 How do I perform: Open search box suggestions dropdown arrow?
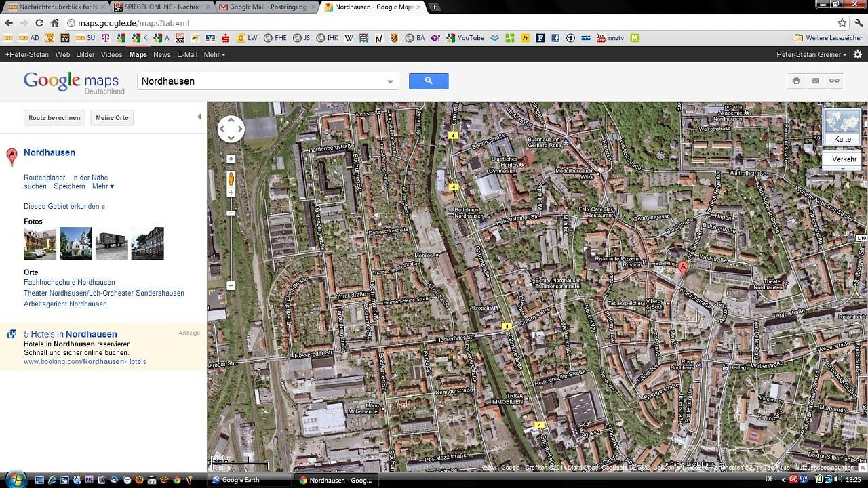(x=390, y=82)
